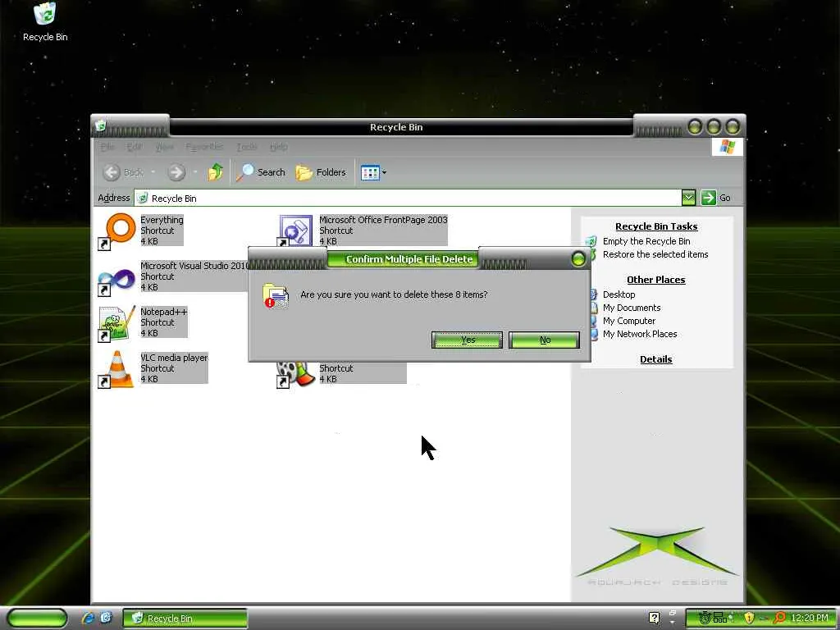This screenshot has width=840, height=630.
Task: Open the green Start button
Action: pos(38,619)
